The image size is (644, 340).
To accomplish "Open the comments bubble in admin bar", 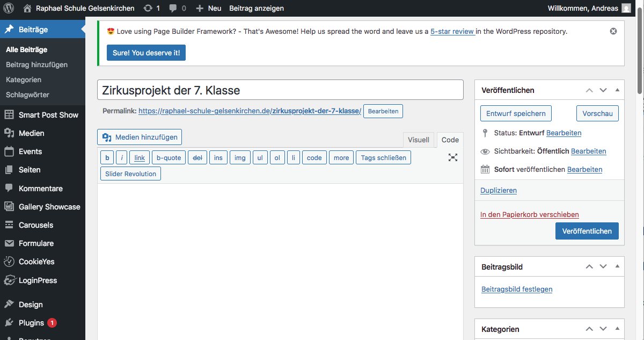I will (x=178, y=8).
